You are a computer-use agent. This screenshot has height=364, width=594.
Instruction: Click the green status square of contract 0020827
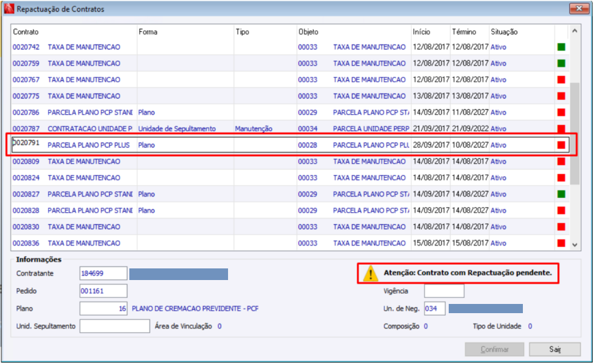coord(561,194)
